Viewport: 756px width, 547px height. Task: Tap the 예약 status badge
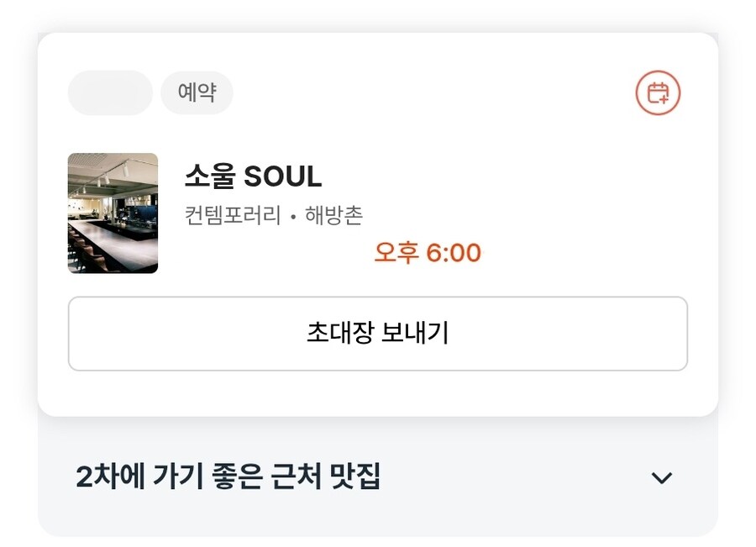pyautogui.click(x=197, y=93)
